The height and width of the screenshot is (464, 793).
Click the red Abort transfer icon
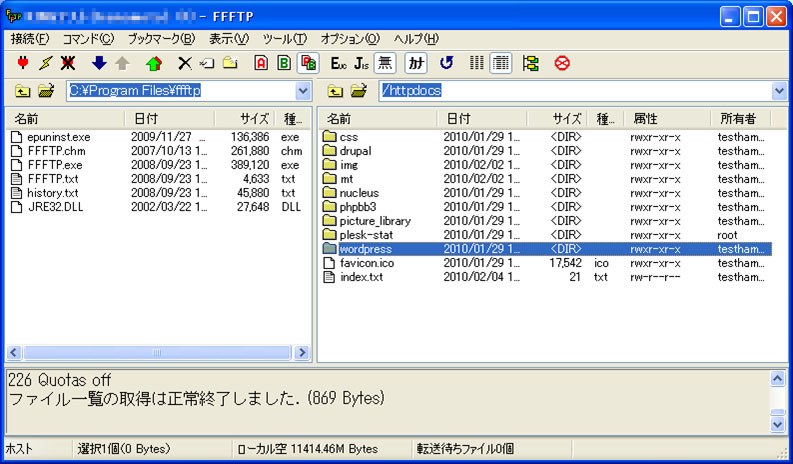(x=562, y=63)
